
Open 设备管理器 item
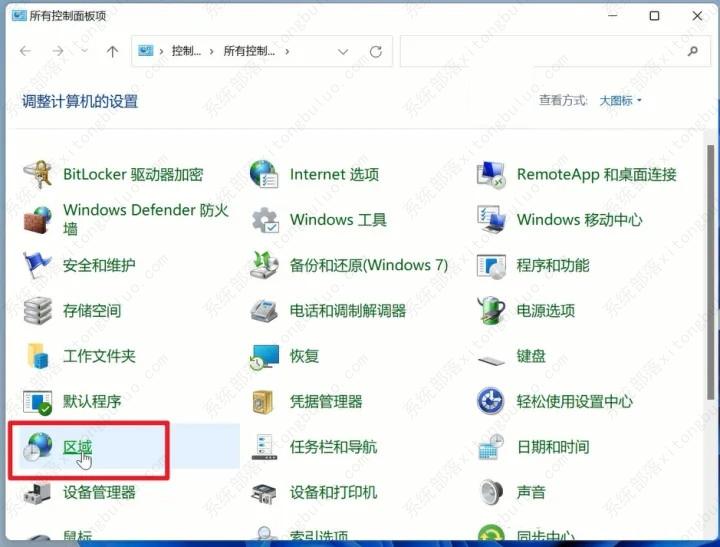pos(99,492)
